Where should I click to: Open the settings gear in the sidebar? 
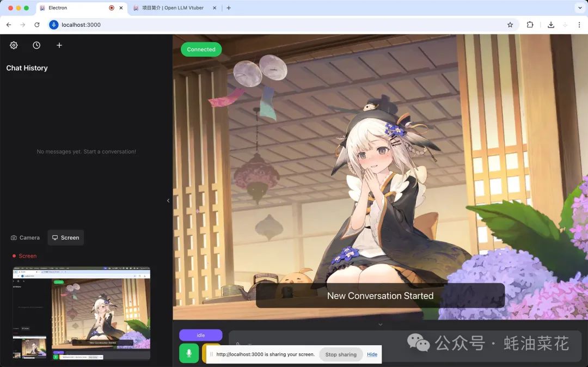click(x=14, y=45)
